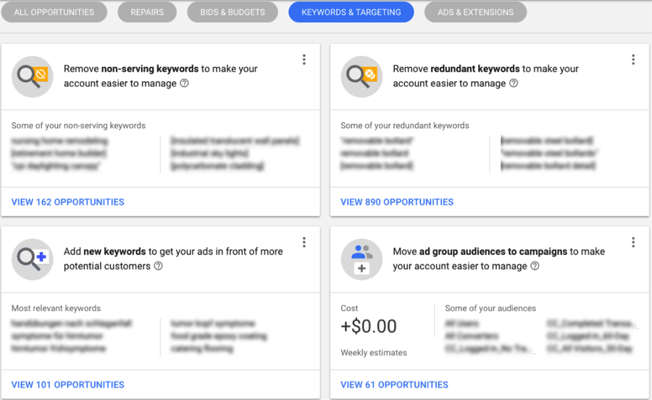Click View 162 Opportunities link

pos(68,202)
